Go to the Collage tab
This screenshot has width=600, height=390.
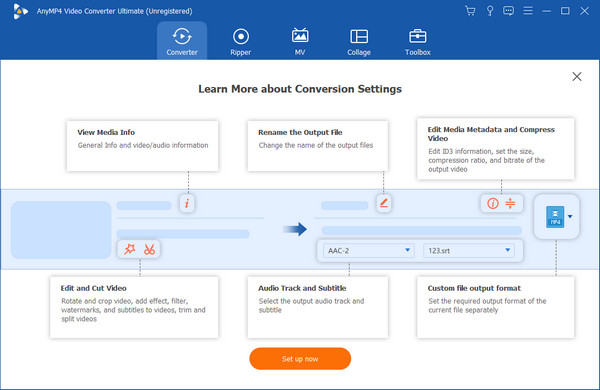pos(359,42)
